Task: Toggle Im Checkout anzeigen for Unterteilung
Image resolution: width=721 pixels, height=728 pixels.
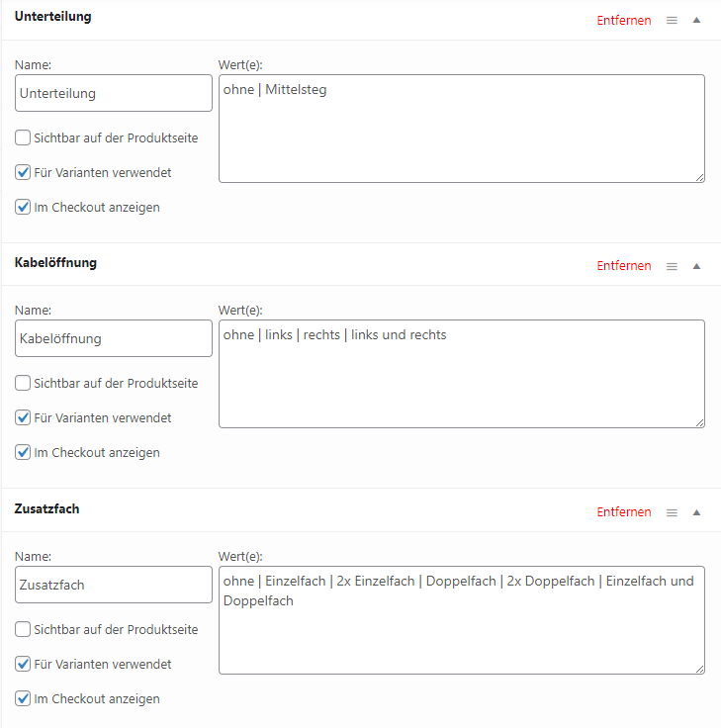Action: (x=23, y=208)
